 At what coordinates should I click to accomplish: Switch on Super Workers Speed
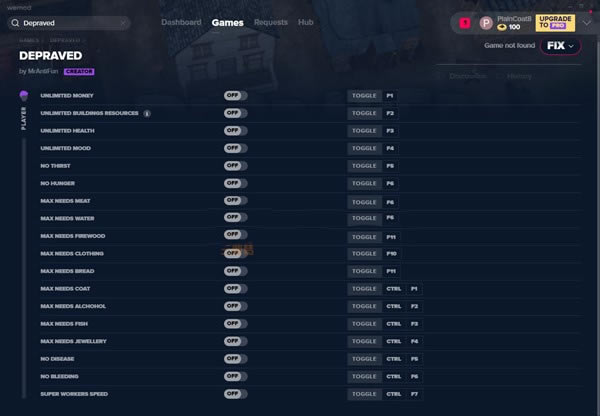[x=235, y=394]
